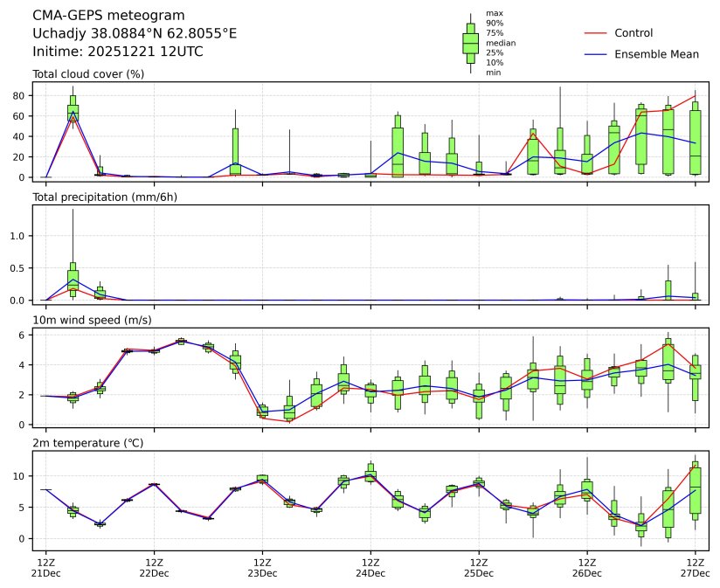This screenshot has width=720, height=588.
Task: Click the '12Z 25Dec' x-axis tick label
Action: (479, 568)
